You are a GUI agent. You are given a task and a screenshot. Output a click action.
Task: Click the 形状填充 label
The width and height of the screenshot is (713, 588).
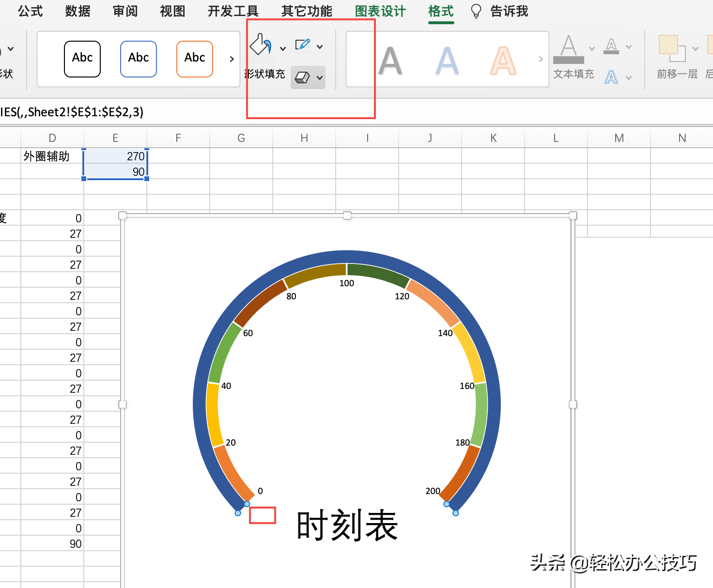tap(264, 74)
